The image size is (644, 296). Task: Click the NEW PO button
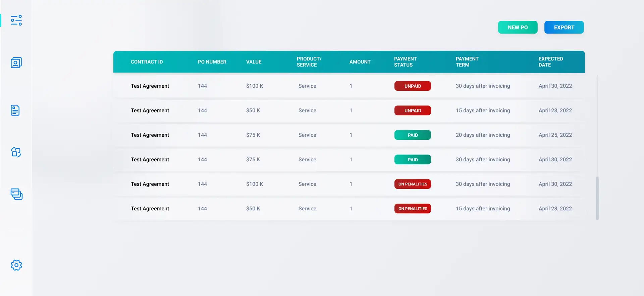[518, 28]
